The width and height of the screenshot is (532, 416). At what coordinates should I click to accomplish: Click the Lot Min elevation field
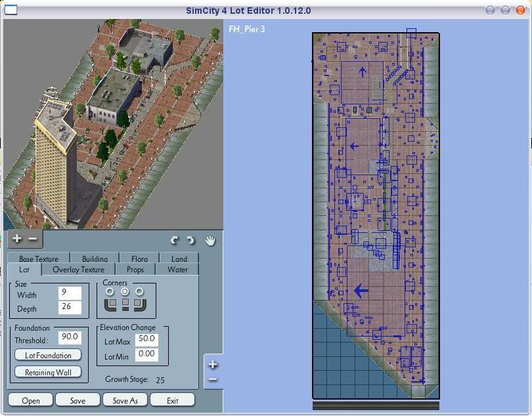[146, 354]
